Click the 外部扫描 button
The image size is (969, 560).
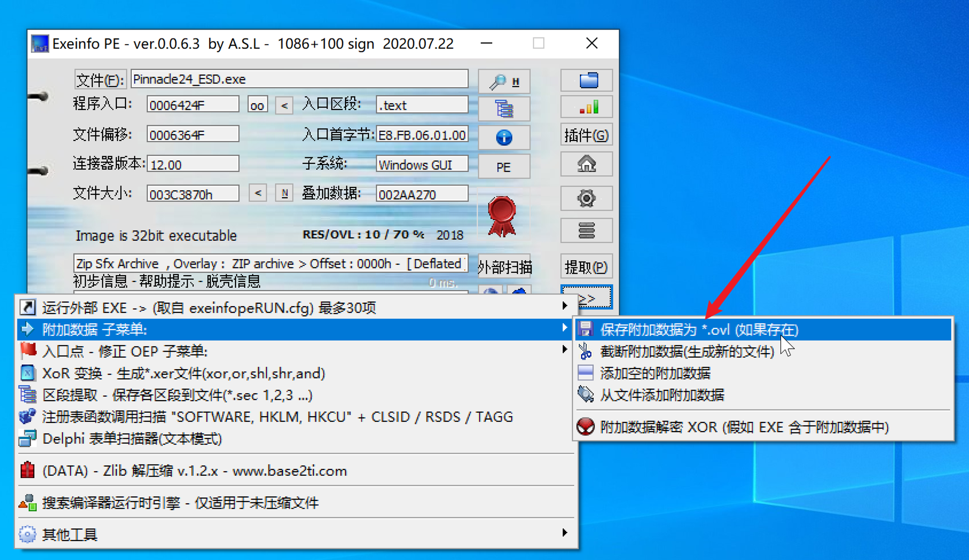pos(504,267)
